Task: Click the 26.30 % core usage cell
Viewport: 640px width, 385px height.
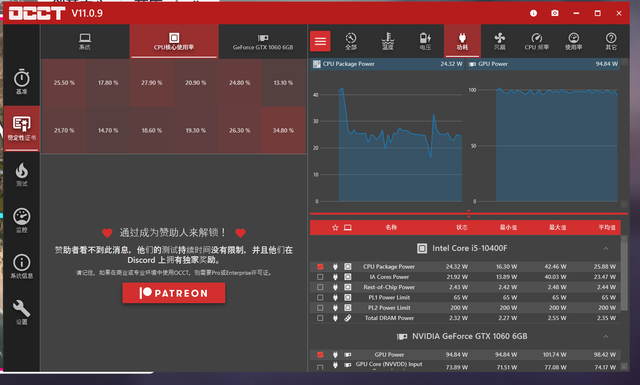Action: pos(240,130)
